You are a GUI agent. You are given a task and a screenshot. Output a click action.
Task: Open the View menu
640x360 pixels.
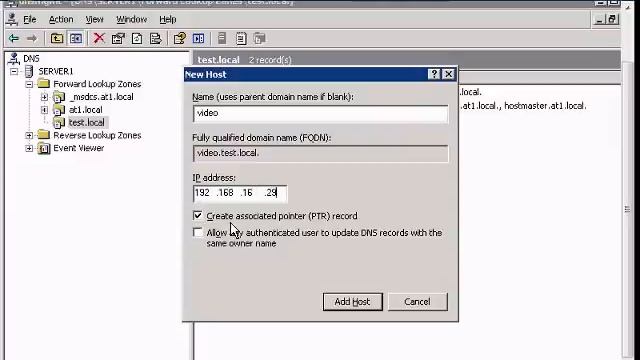click(94, 19)
